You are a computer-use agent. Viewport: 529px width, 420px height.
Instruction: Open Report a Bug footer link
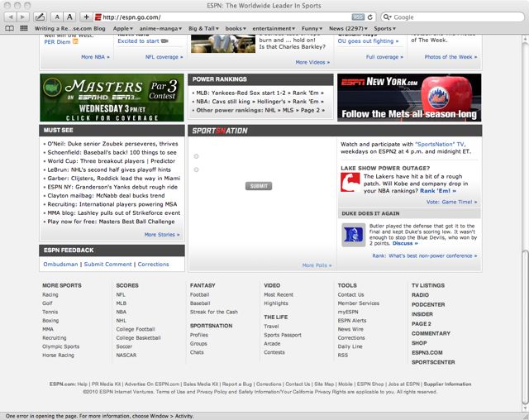[237, 384]
